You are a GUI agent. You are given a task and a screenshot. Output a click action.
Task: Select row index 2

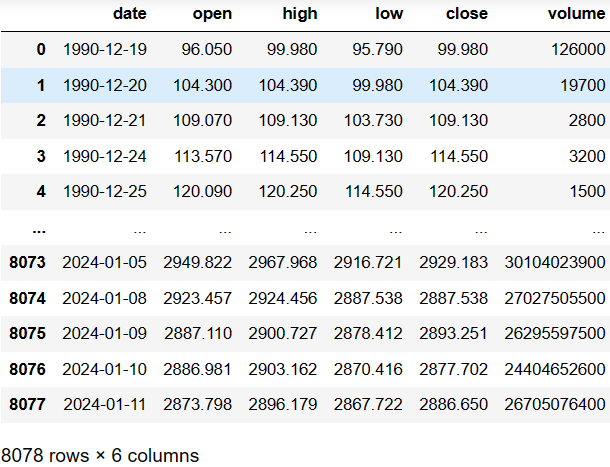click(x=41, y=120)
